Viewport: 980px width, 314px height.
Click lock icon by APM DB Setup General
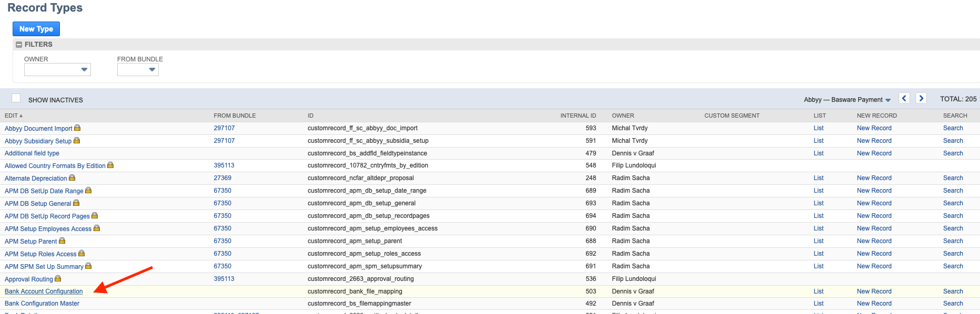76,203
